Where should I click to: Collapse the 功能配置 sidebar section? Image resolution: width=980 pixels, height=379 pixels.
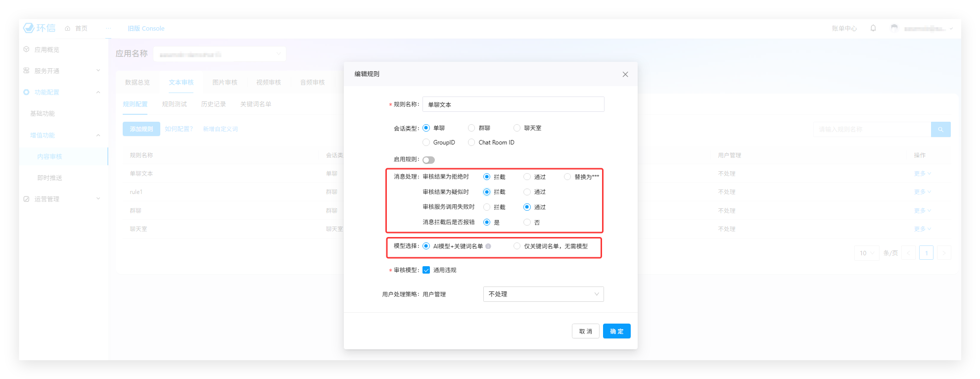point(98,93)
